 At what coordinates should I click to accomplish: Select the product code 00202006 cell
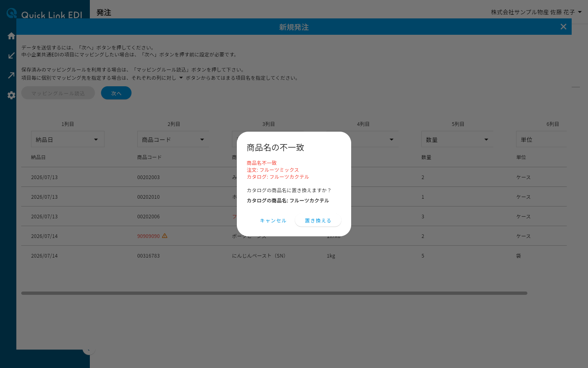pyautogui.click(x=149, y=217)
